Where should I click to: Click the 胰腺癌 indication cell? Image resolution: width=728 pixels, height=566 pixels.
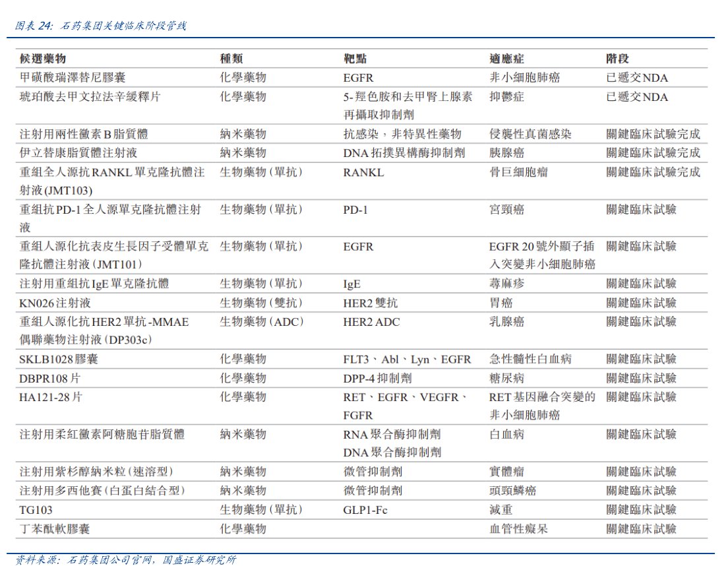coord(506,153)
